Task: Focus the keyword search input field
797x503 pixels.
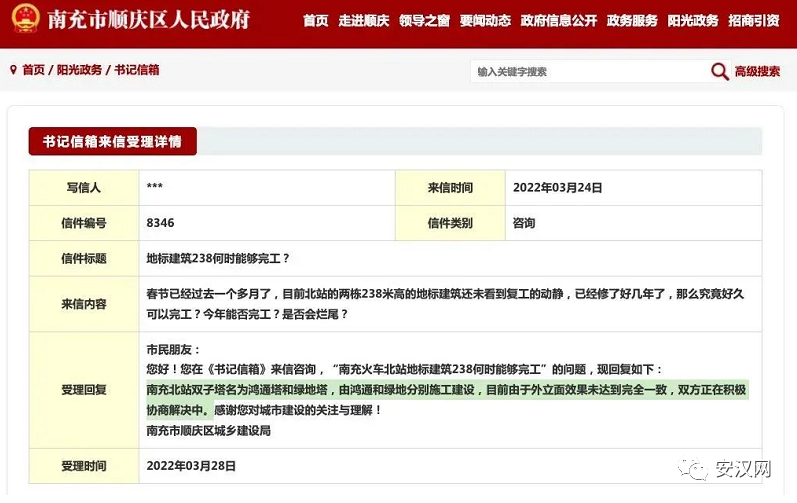Action: pyautogui.click(x=590, y=72)
